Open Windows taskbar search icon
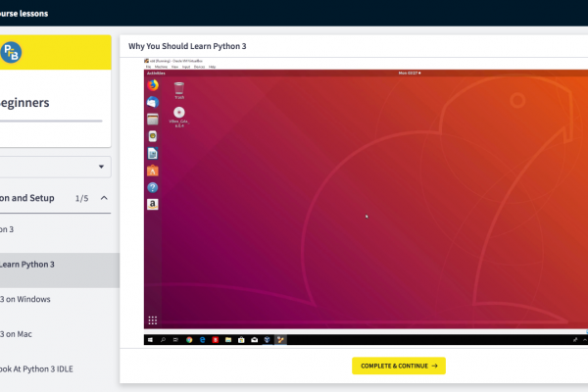This screenshot has height=392, width=588. 163,340
